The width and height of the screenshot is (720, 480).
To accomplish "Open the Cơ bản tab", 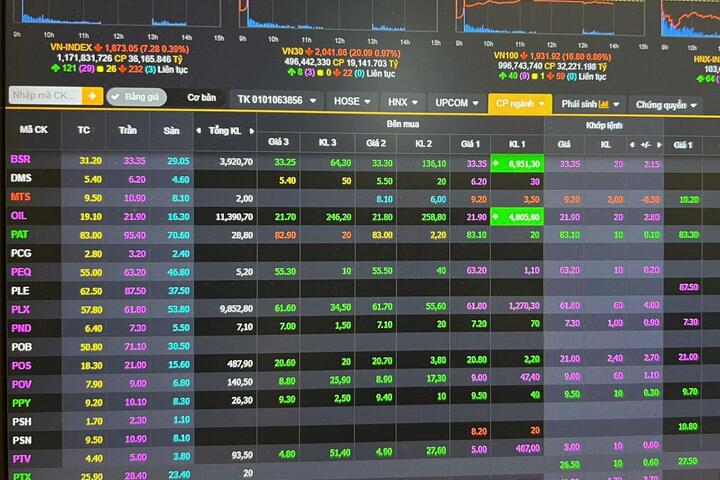I will [x=201, y=98].
